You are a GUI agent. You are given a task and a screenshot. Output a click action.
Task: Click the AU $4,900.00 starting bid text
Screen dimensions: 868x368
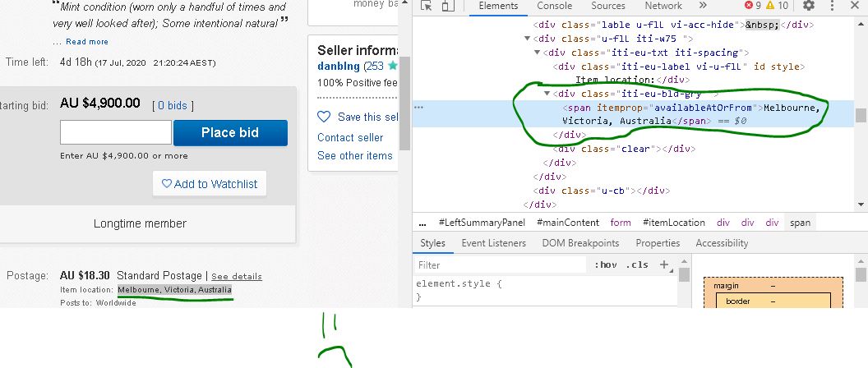[x=99, y=103]
